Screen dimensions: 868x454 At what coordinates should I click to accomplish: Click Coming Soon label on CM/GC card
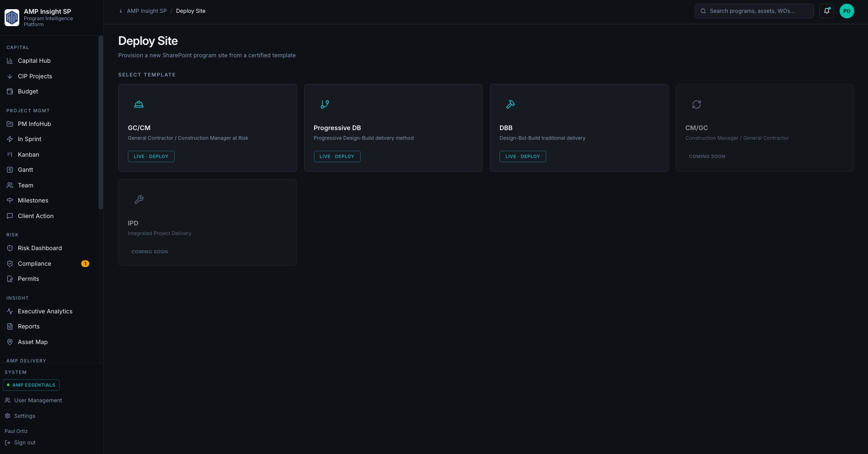pyautogui.click(x=707, y=157)
